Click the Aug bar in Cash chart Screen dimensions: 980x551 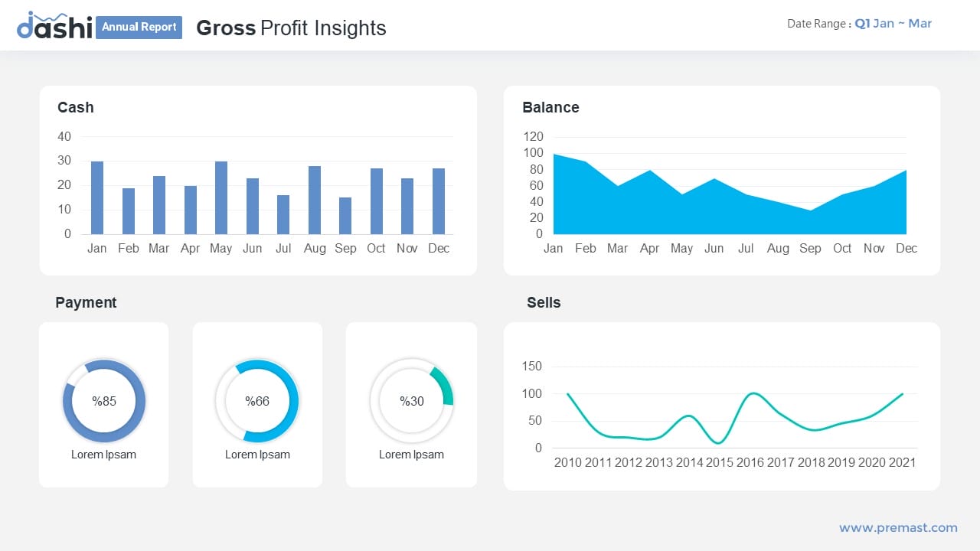pyautogui.click(x=315, y=200)
